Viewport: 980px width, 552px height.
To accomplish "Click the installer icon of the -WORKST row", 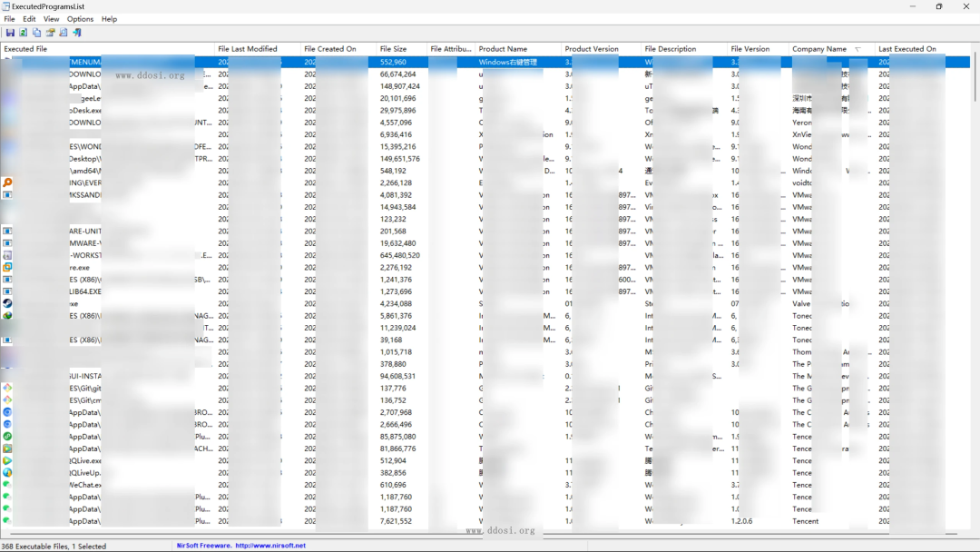I will click(x=7, y=255).
